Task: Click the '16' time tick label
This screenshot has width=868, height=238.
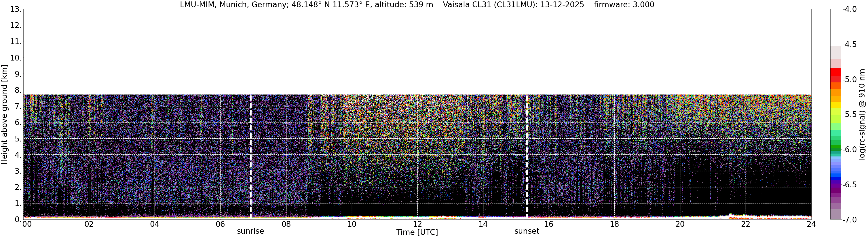Action: (x=548, y=224)
